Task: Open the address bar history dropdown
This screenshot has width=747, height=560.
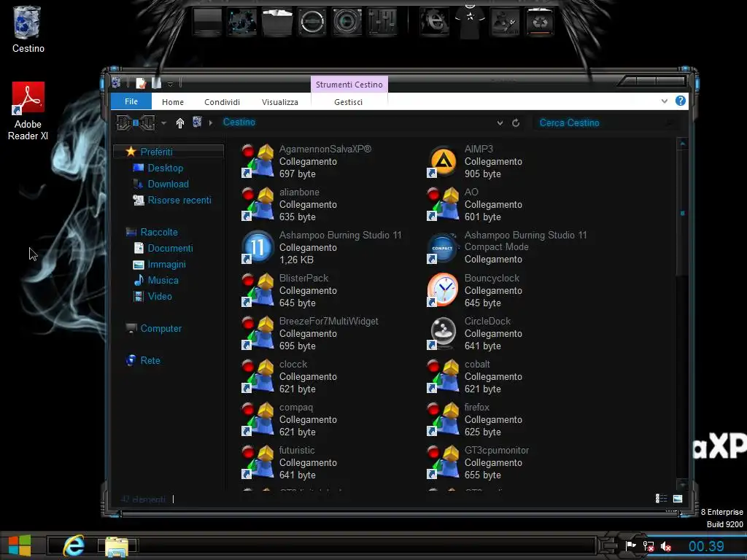Action: click(x=500, y=122)
